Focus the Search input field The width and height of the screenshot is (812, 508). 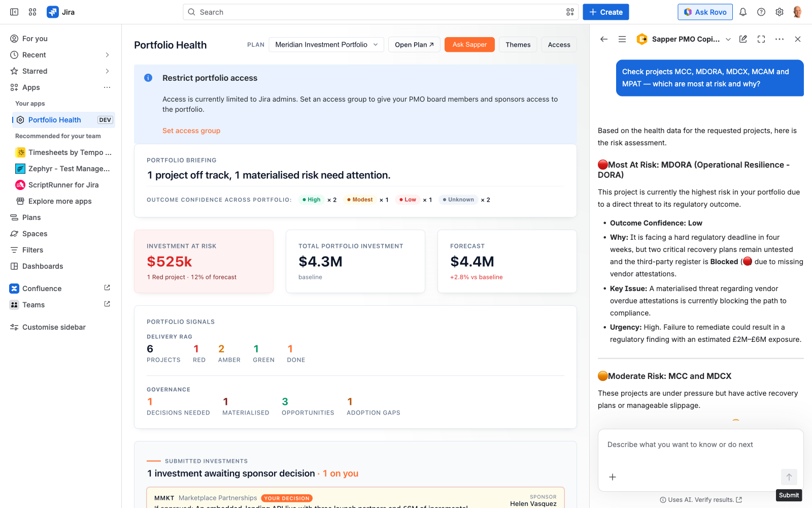pyautogui.click(x=381, y=12)
